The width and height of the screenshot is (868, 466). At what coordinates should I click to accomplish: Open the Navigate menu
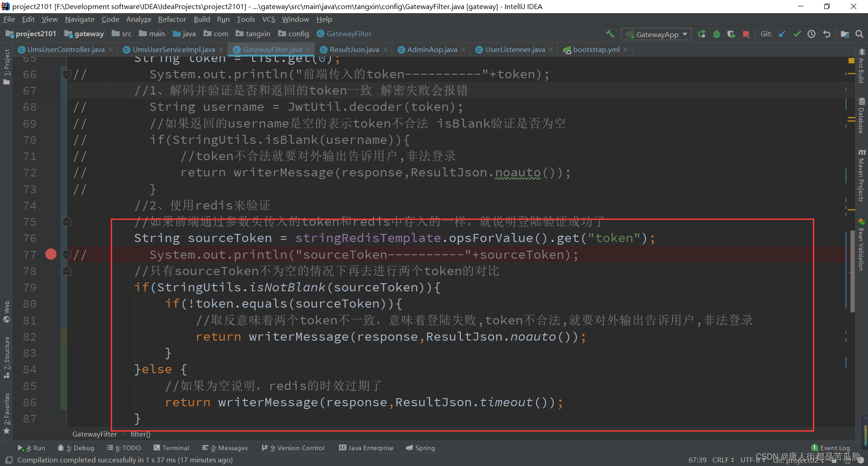80,19
